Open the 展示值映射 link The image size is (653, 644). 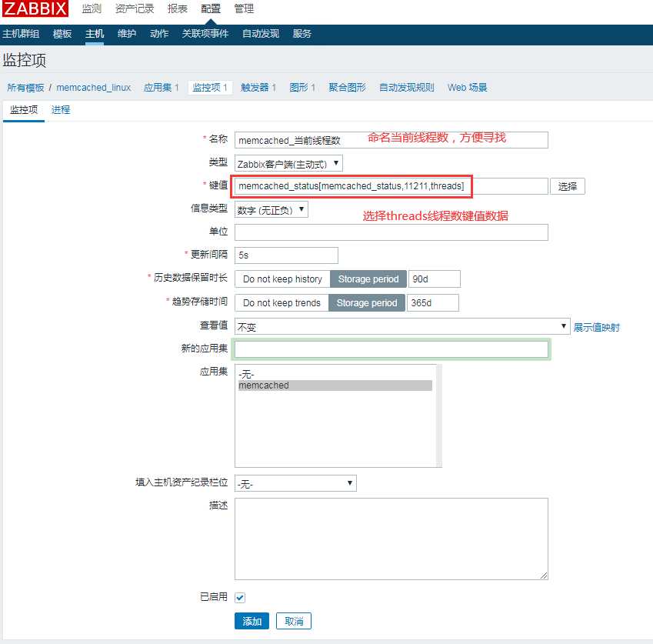click(596, 328)
